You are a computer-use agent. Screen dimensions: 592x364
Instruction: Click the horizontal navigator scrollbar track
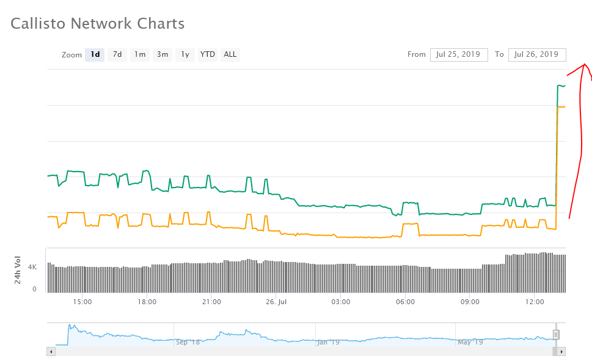pos(304,352)
